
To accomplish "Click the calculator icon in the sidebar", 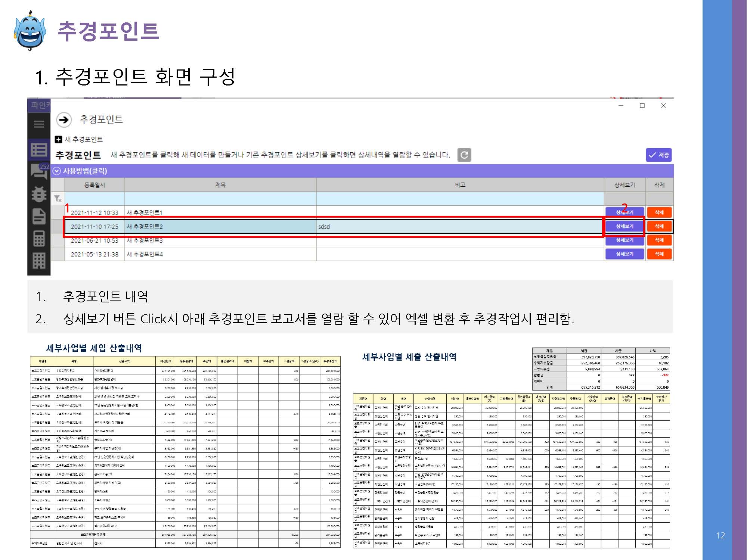I will (39, 239).
